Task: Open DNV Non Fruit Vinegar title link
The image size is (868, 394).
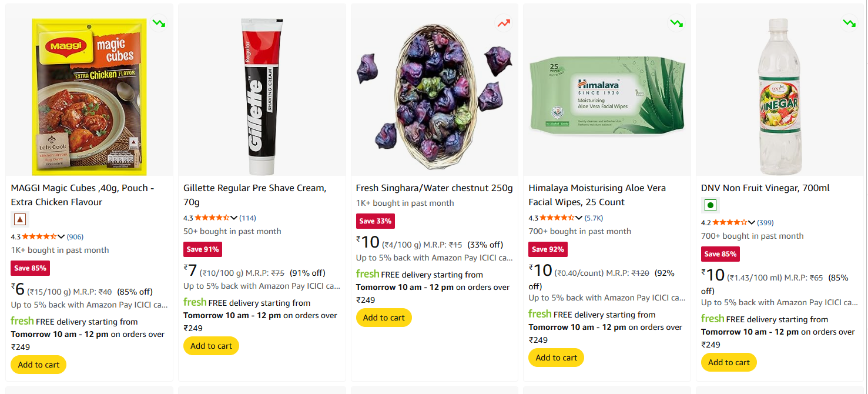Action: coord(765,188)
